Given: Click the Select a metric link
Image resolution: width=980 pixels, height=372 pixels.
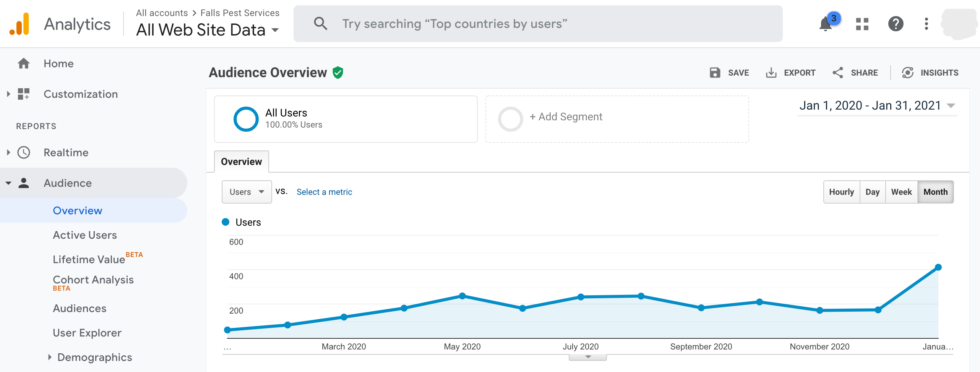Looking at the screenshot, I should click(x=324, y=192).
